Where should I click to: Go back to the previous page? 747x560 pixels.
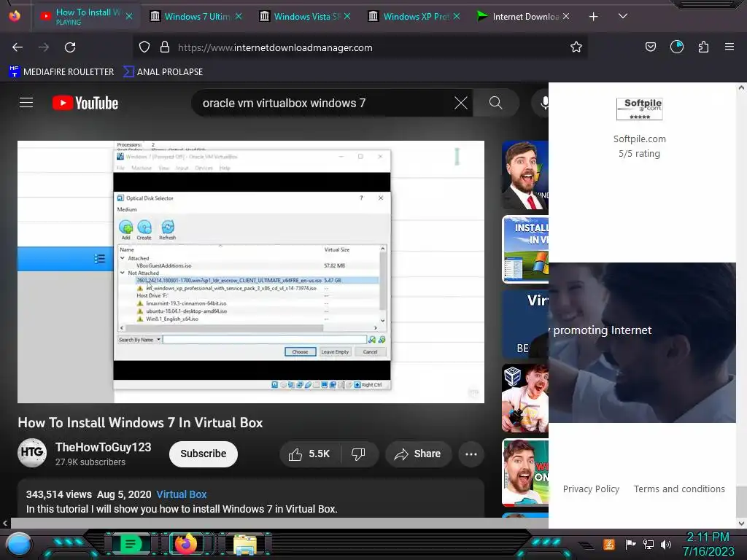pyautogui.click(x=18, y=47)
